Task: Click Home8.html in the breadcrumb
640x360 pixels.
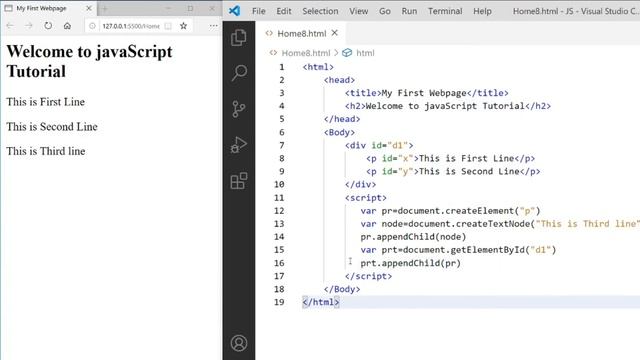Action: (x=306, y=53)
